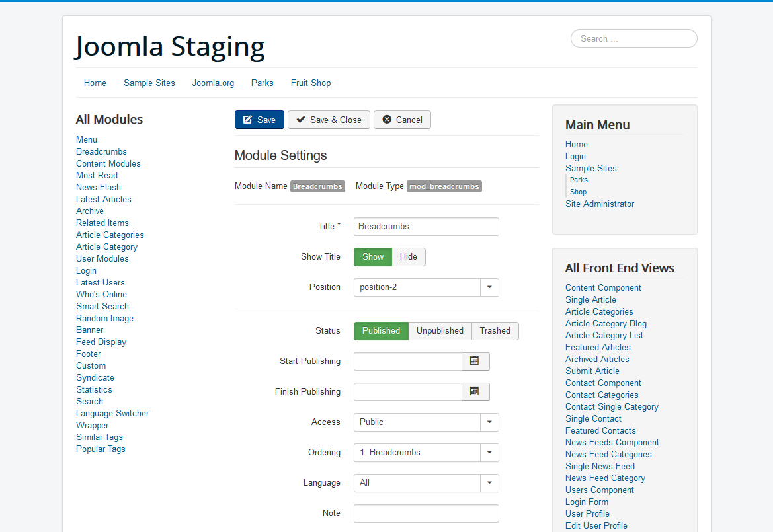Open Submit Article view
Screen dimensions: 773x532
tap(592, 371)
